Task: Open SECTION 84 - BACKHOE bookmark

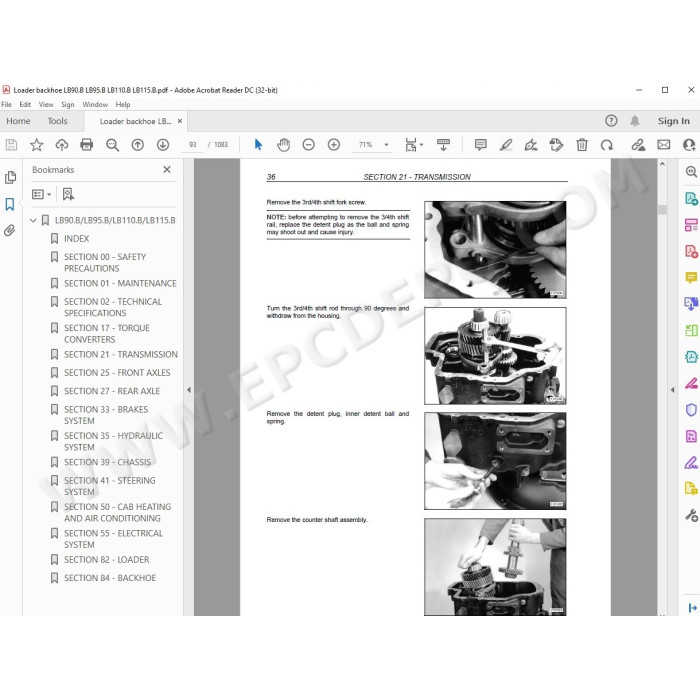Action: tap(110, 578)
